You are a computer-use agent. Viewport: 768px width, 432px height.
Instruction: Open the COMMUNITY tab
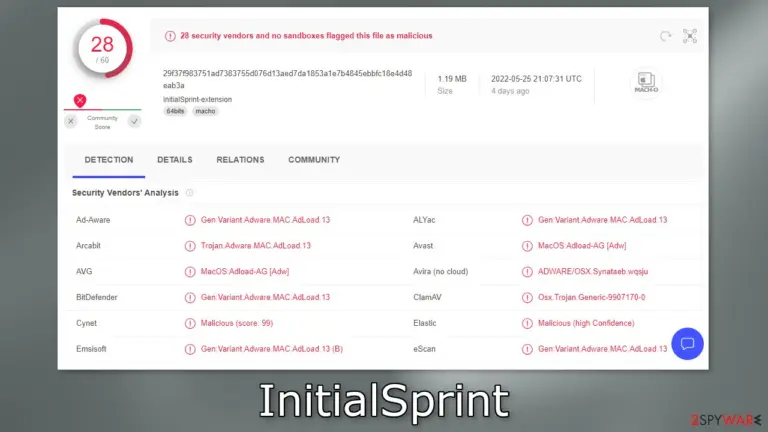[x=314, y=160]
